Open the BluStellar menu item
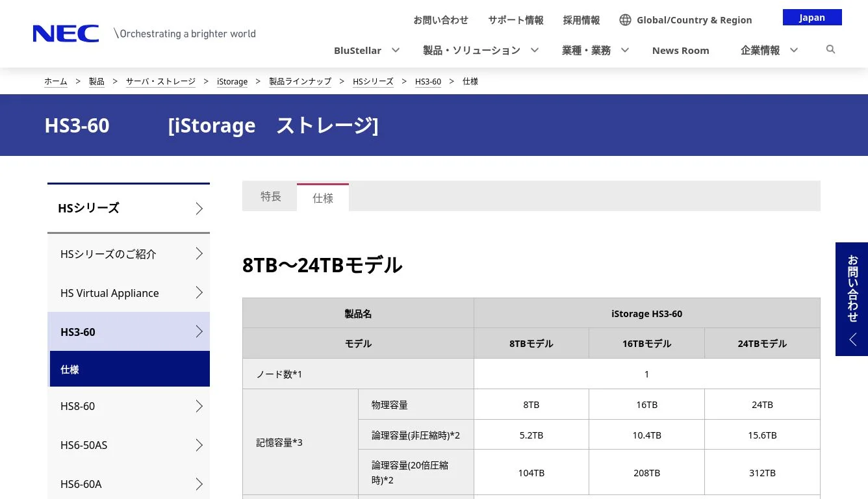 357,50
